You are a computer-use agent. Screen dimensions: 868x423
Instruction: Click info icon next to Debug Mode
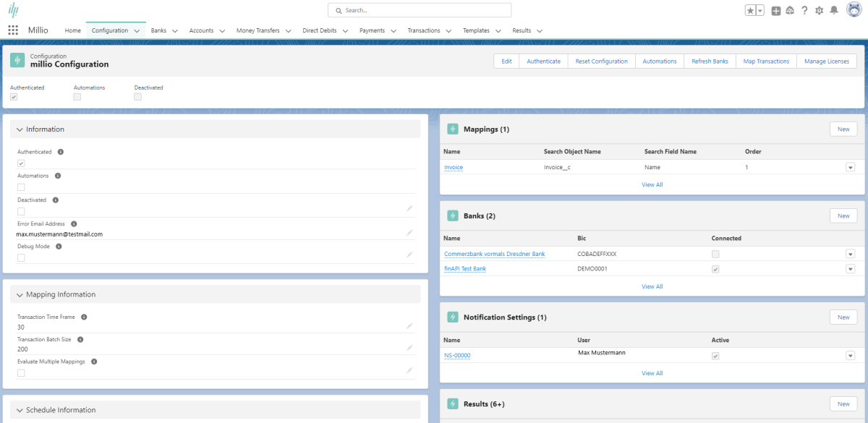click(59, 247)
